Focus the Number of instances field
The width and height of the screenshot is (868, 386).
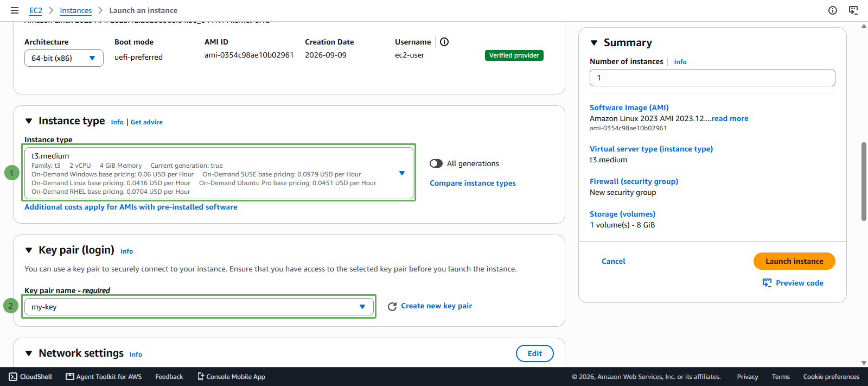(x=712, y=78)
